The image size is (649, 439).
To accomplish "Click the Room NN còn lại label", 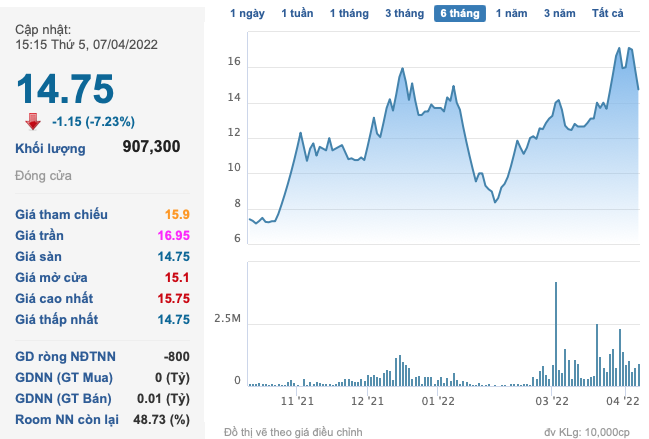I will pos(69,419).
